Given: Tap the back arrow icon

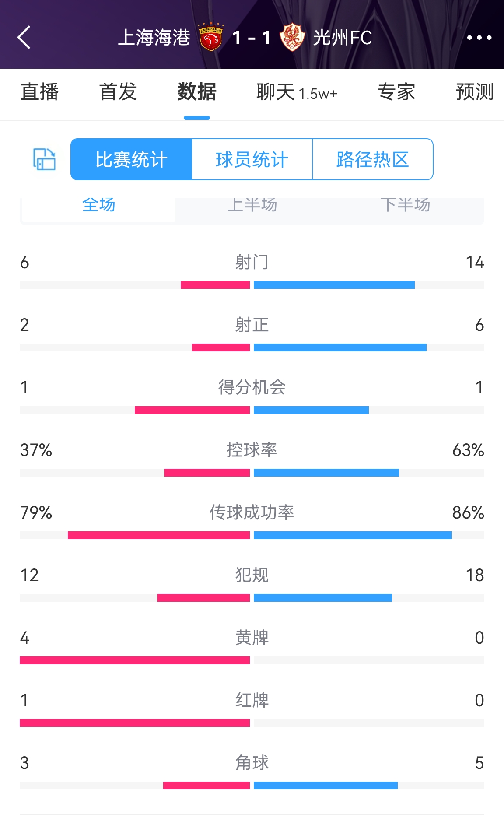Looking at the screenshot, I should (24, 38).
